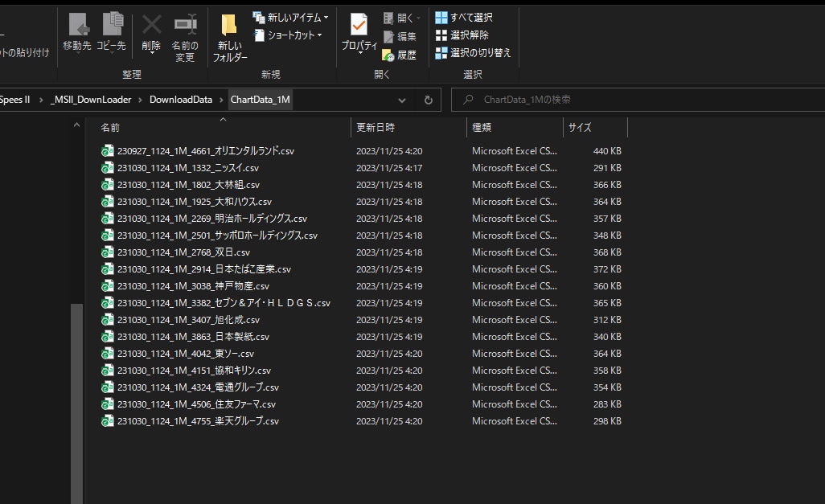Expand chevron after DownloadData breadcrumb
This screenshot has width=825, height=504.
coord(221,100)
